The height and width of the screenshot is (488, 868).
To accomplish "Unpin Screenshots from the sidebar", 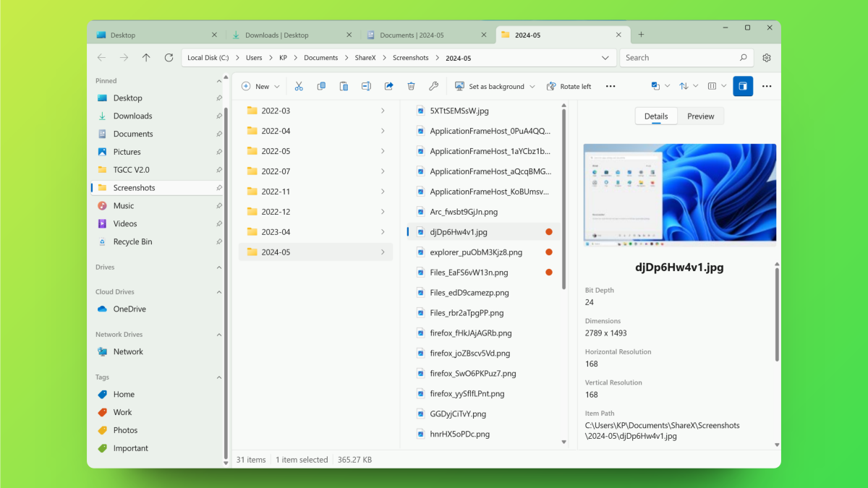I will (219, 188).
